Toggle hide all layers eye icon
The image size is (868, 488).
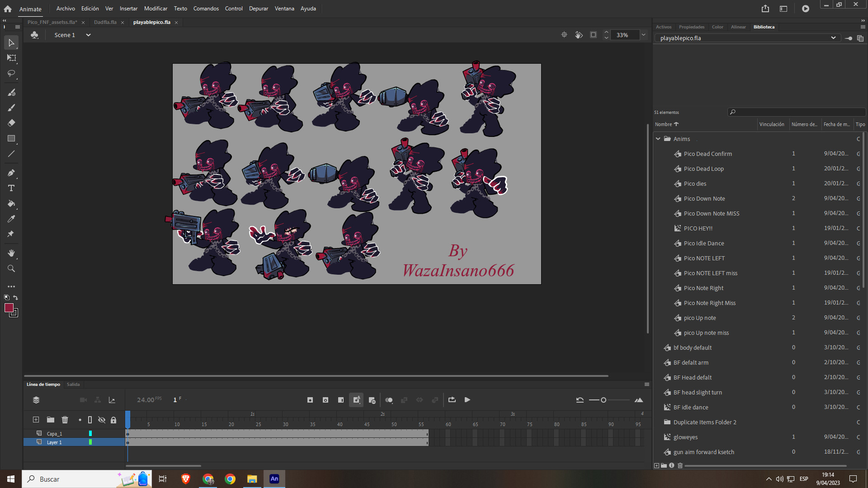point(102,420)
